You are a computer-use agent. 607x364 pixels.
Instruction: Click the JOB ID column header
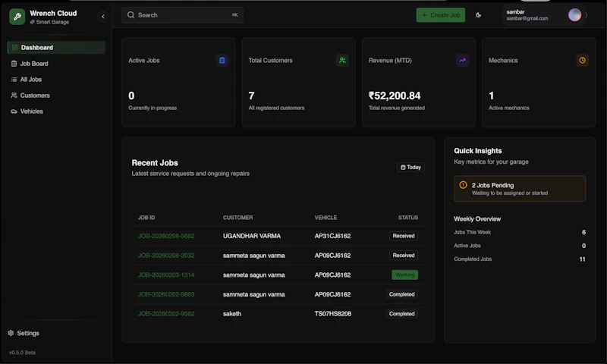[x=146, y=218]
